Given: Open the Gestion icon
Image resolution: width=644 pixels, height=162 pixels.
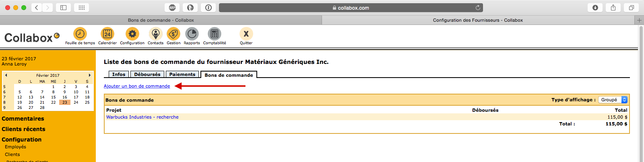Looking at the screenshot, I should 173,34.
